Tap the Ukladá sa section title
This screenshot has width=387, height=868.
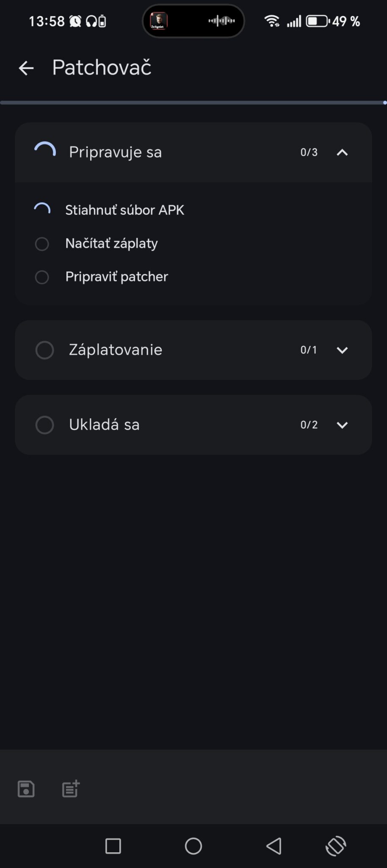(104, 425)
